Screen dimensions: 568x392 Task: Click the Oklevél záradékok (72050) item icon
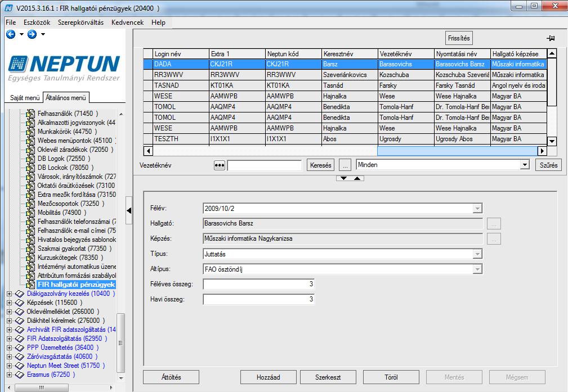click(31, 150)
